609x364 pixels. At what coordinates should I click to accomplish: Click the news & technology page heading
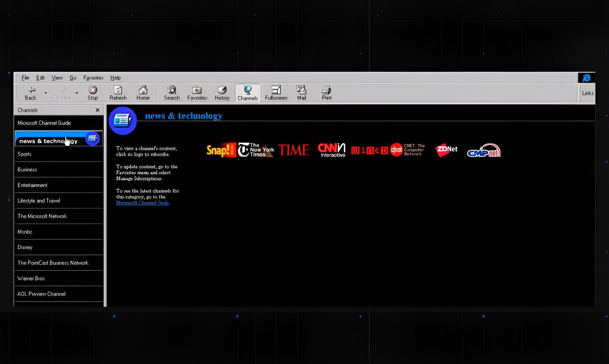pos(184,116)
